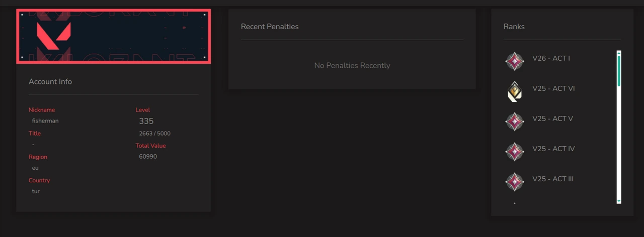644x237 pixels.
Task: Click the V25 - ACT V text
Action: coord(552,118)
